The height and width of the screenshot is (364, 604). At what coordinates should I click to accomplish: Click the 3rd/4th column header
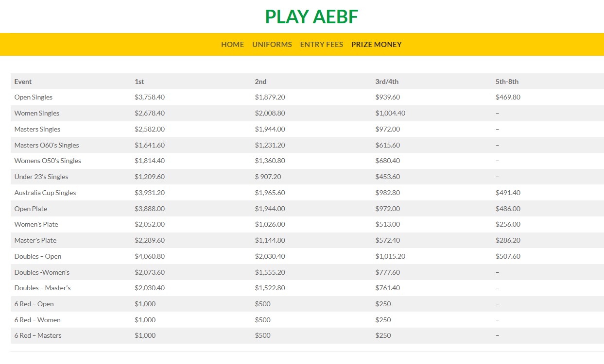pos(387,82)
